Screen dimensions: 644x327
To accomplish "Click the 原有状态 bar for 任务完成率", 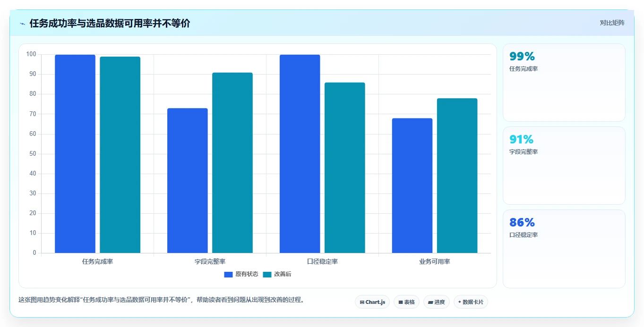I will (75, 154).
